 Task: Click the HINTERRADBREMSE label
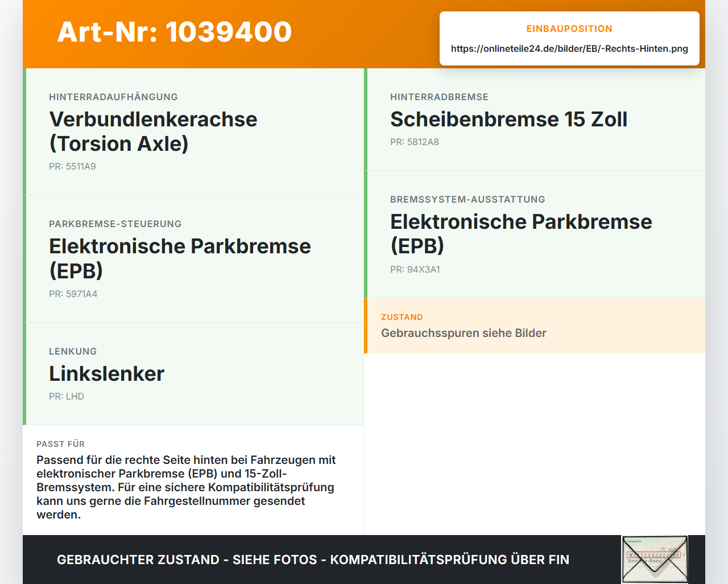coord(439,97)
